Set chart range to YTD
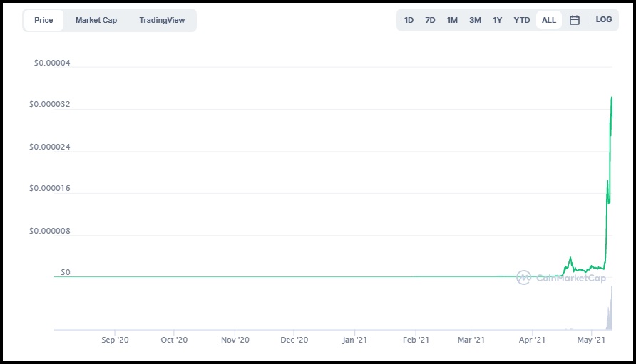636x364 pixels. [522, 20]
